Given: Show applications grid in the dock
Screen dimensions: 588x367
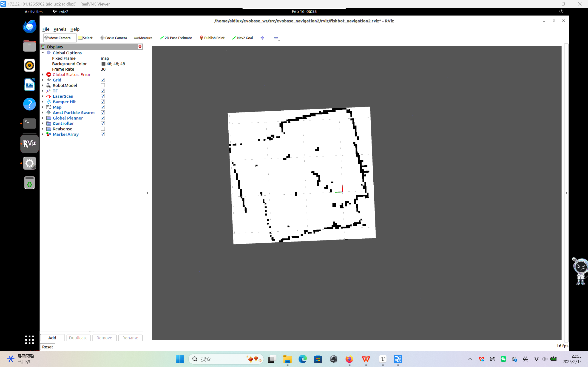Looking at the screenshot, I should tap(29, 340).
